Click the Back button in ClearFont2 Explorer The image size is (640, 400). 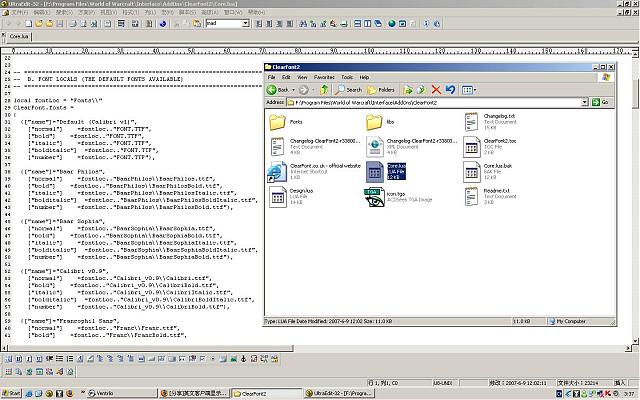[278, 89]
